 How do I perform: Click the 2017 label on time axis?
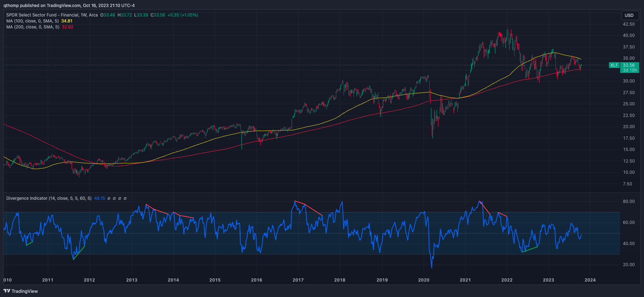(298, 280)
